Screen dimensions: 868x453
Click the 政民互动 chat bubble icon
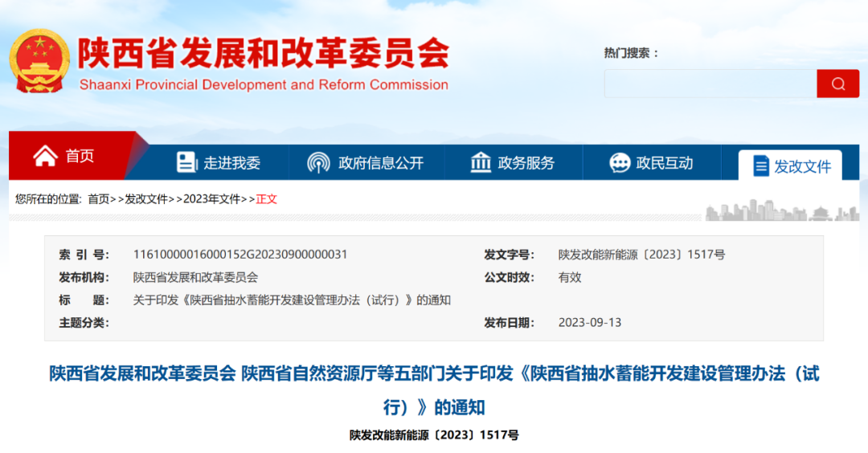coord(620,163)
